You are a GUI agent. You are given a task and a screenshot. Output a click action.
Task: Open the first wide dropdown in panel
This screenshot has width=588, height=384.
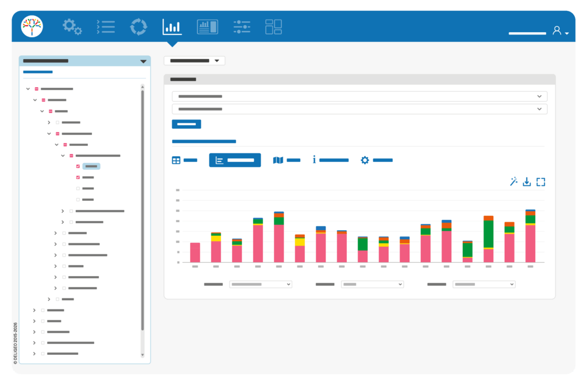coord(359,96)
